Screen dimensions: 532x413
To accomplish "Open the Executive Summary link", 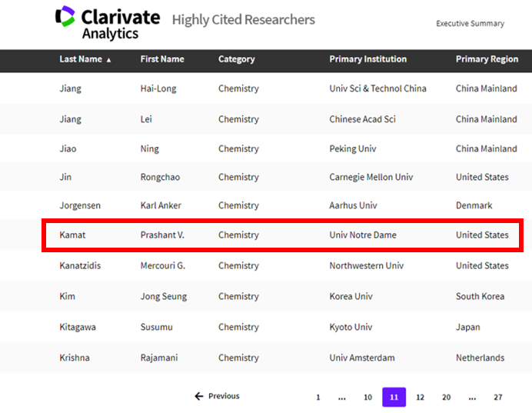I will [470, 23].
